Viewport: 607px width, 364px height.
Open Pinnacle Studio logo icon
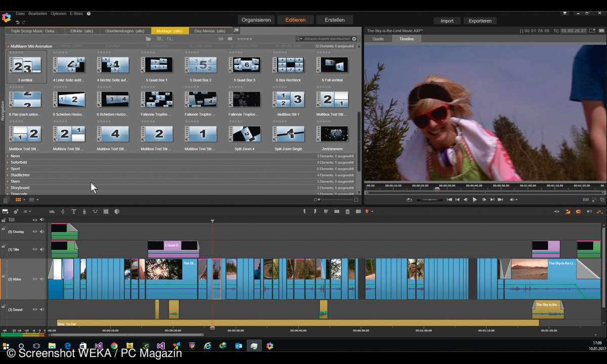coord(6,18)
